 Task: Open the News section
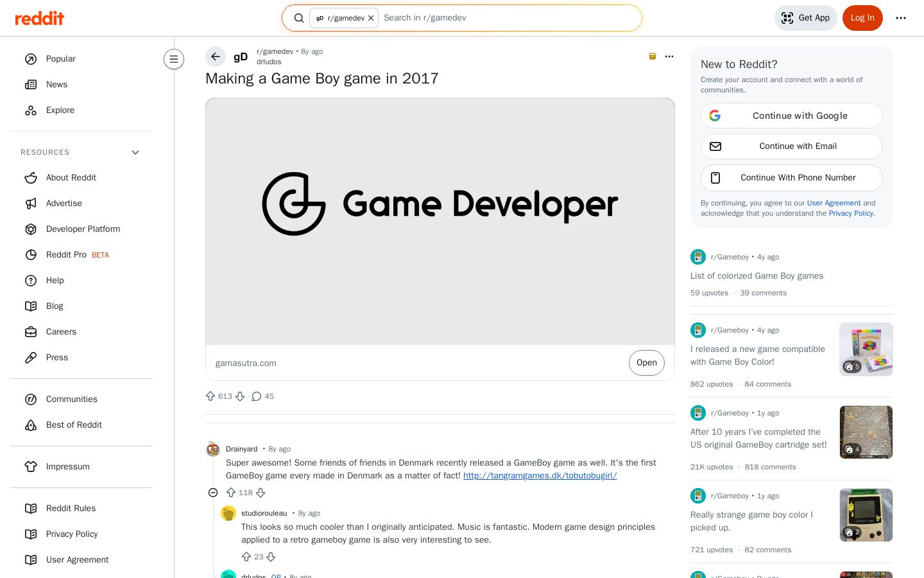click(x=81, y=85)
